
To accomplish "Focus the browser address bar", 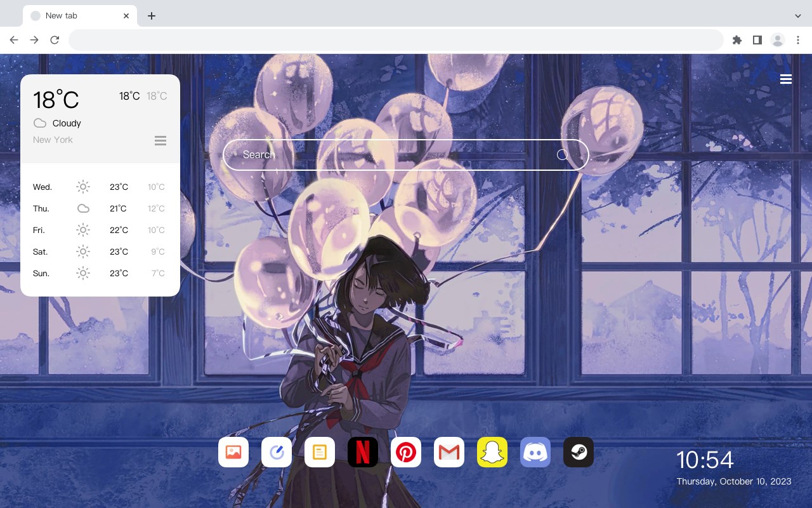I will pyautogui.click(x=396, y=40).
